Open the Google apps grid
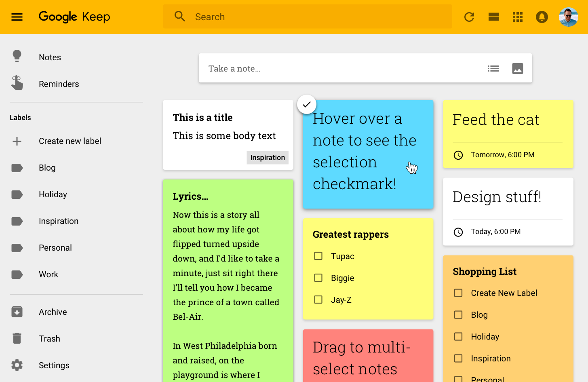 point(517,17)
